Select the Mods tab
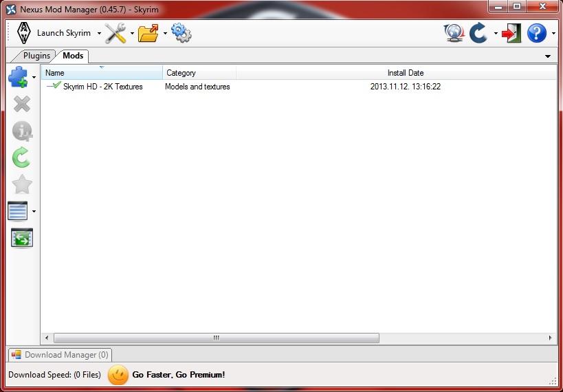 73,56
